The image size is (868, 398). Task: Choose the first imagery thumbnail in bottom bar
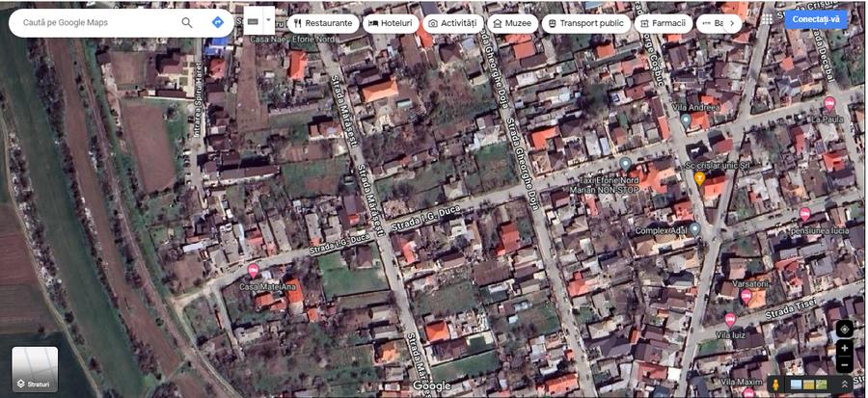tap(796, 385)
